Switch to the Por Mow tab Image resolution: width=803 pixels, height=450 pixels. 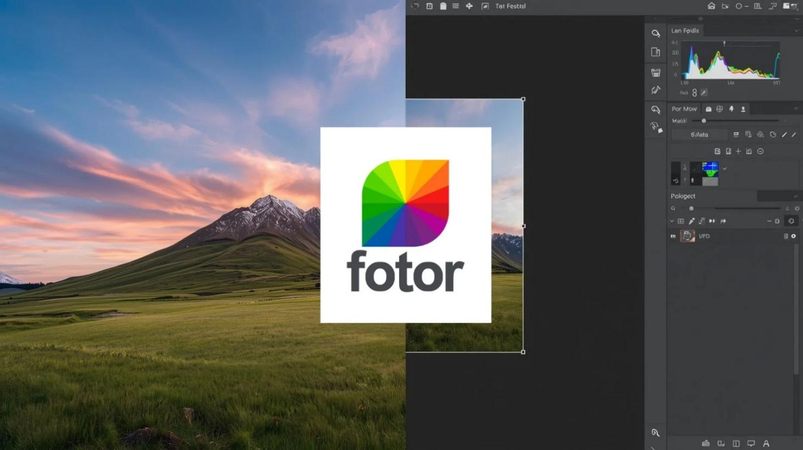pos(684,109)
